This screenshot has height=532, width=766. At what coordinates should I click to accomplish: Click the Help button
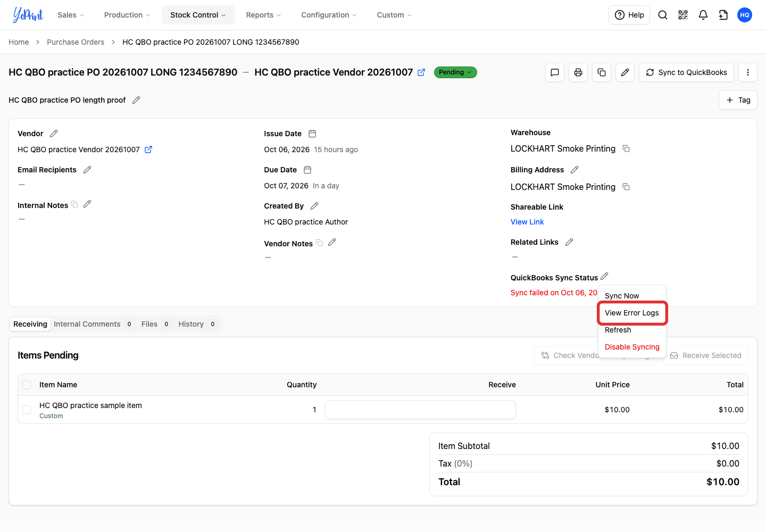[x=629, y=15]
